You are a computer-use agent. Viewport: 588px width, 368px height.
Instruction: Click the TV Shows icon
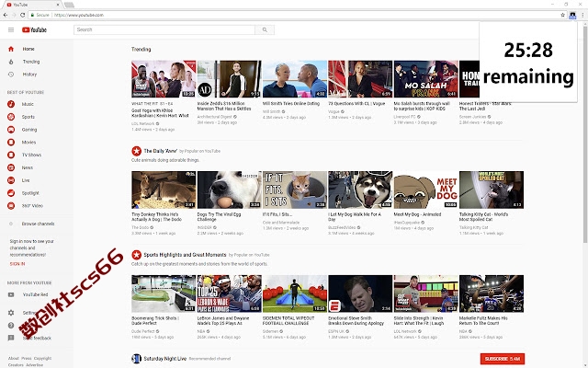click(x=11, y=155)
